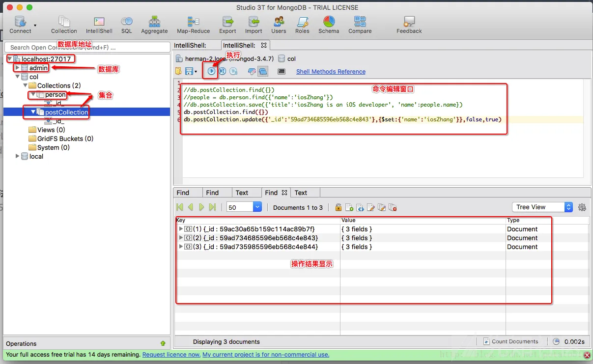
Task: Clear the shell output with eraser icon
Action: coord(252,71)
